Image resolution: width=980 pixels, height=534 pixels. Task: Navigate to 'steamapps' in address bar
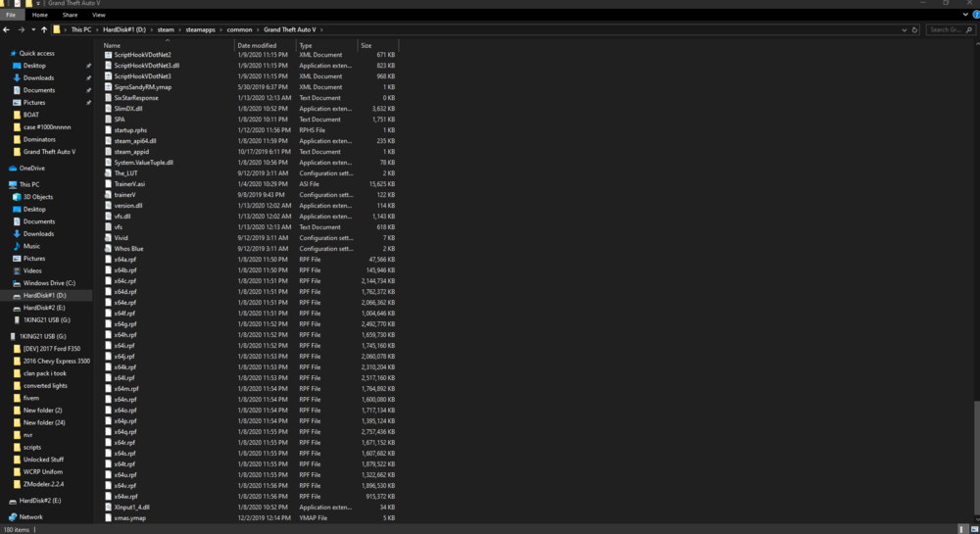point(200,29)
